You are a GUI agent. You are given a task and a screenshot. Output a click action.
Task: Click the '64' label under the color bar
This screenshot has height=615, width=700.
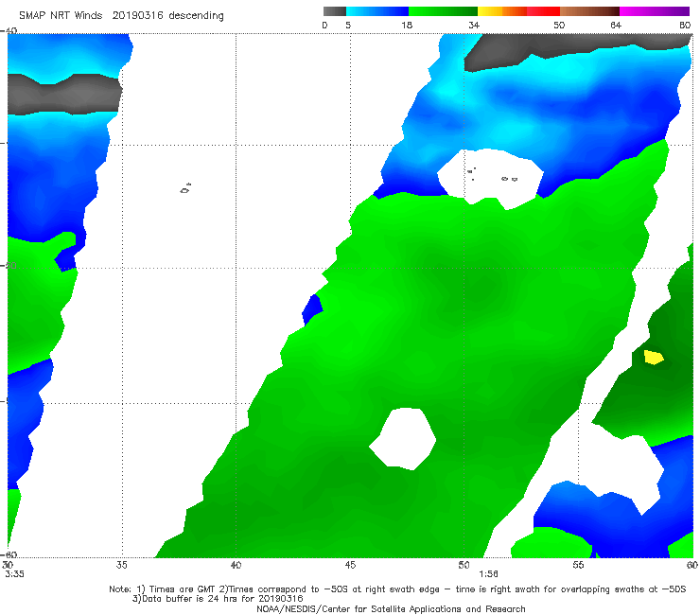pyautogui.click(x=616, y=26)
